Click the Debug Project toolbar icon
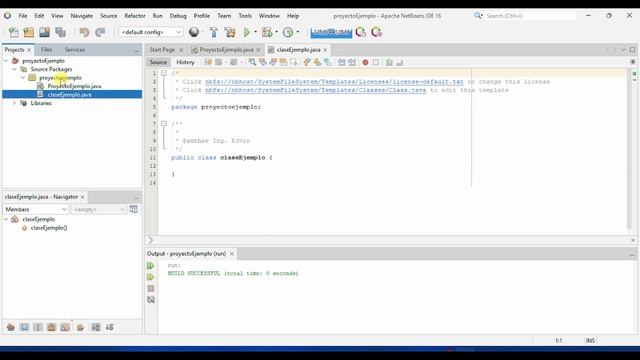The width and height of the screenshot is (640, 360). 267,32
